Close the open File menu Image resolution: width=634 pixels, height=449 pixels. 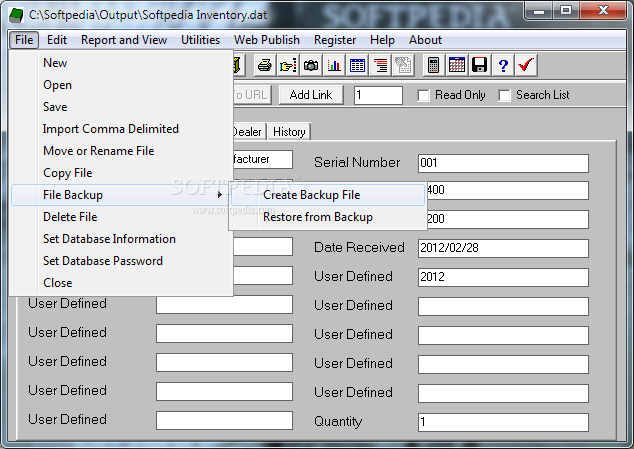click(24, 40)
